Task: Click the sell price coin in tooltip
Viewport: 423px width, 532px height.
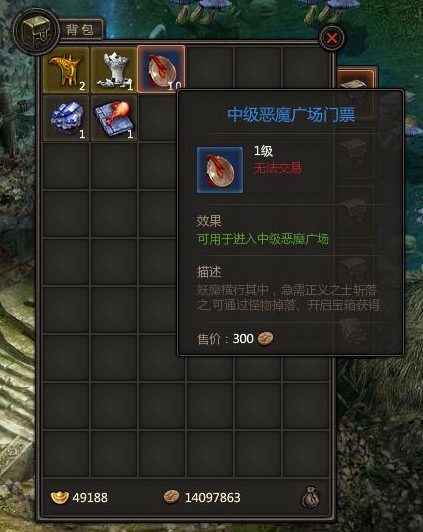Action: click(x=265, y=338)
